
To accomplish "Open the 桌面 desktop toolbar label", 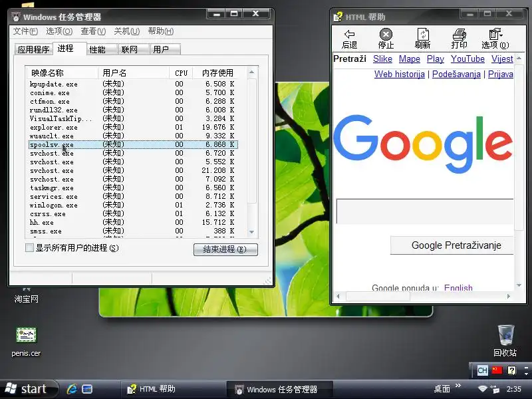I will tap(442, 389).
